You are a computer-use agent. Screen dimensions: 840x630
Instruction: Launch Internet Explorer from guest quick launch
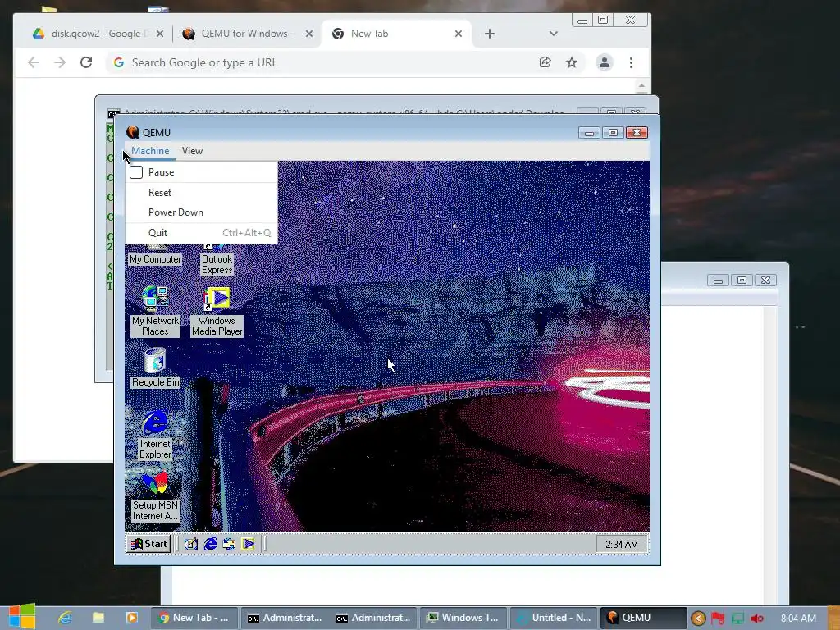[210, 545]
